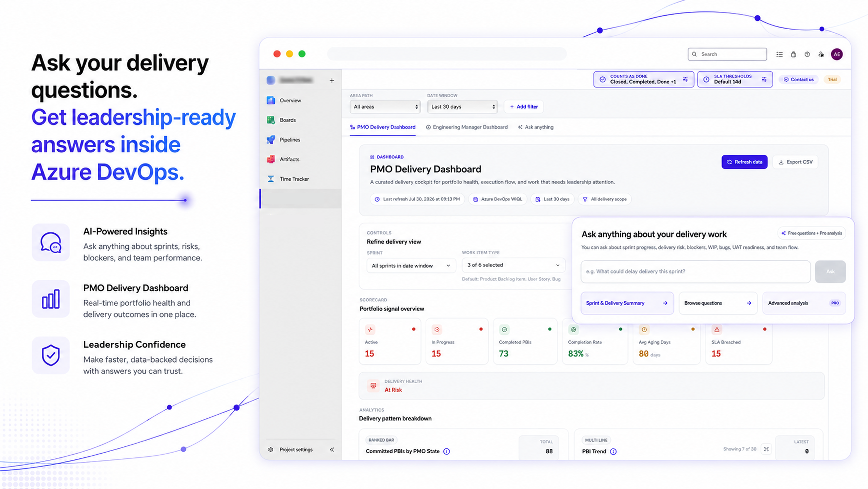Click the Export CSV button
Image resolution: width=868 pixels, height=489 pixels.
pyautogui.click(x=795, y=162)
